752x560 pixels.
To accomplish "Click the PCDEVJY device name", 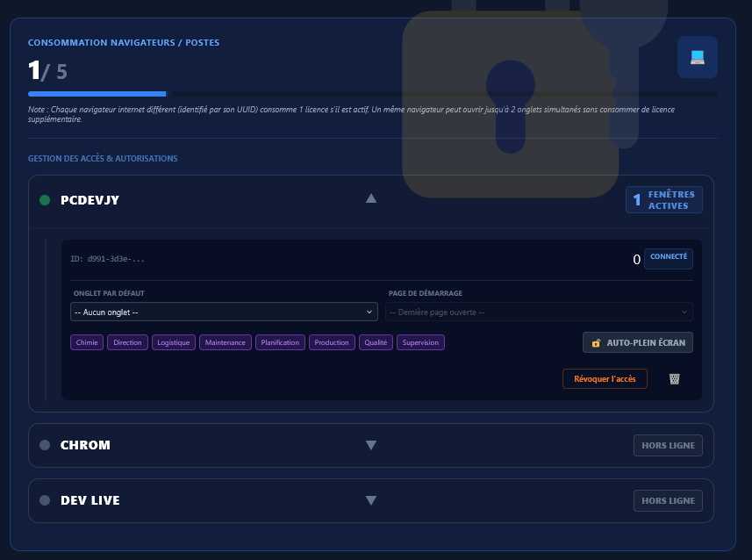I will [90, 200].
